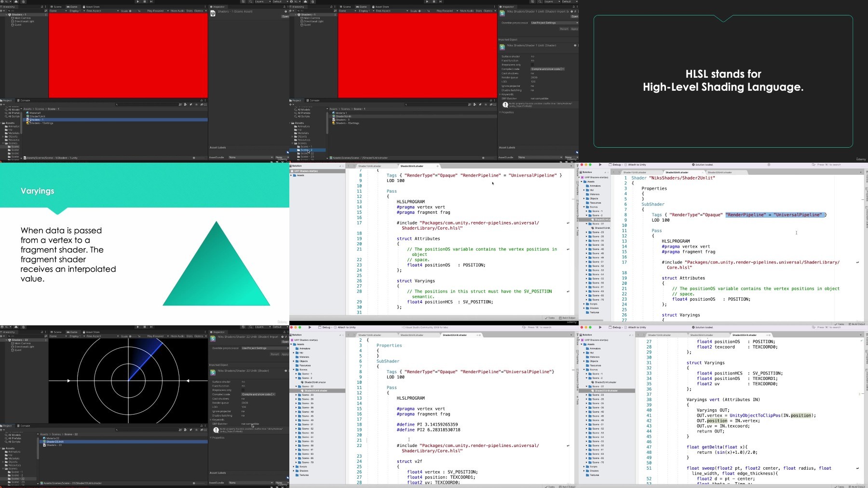This screenshot has height=488, width=868.
Task: Click the help icon beside Shader 22 Unlit in Imported Object
Action: coord(285,371)
